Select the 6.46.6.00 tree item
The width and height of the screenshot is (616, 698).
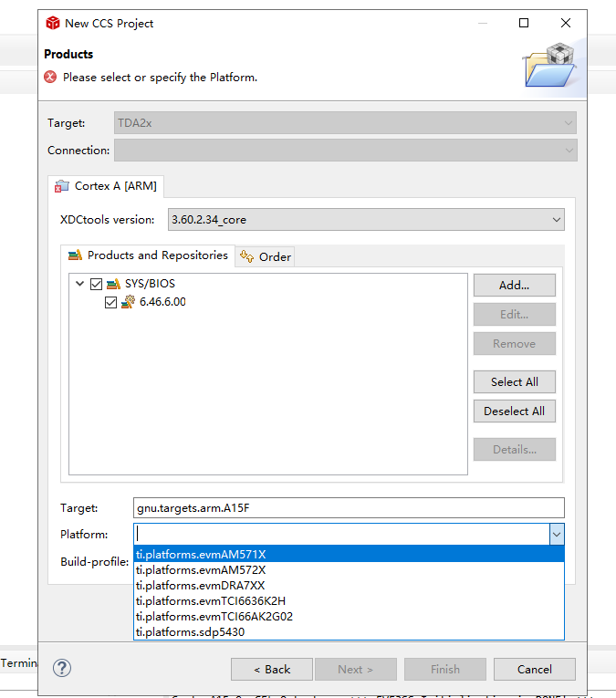click(162, 302)
